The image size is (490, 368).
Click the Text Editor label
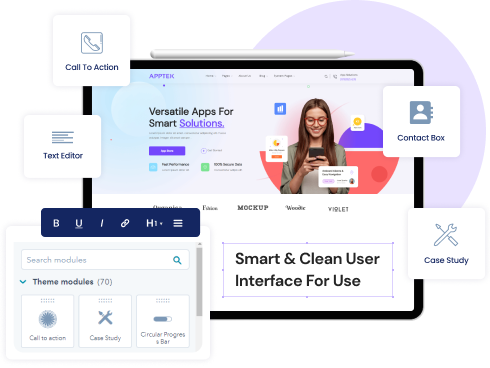pyautogui.click(x=63, y=156)
